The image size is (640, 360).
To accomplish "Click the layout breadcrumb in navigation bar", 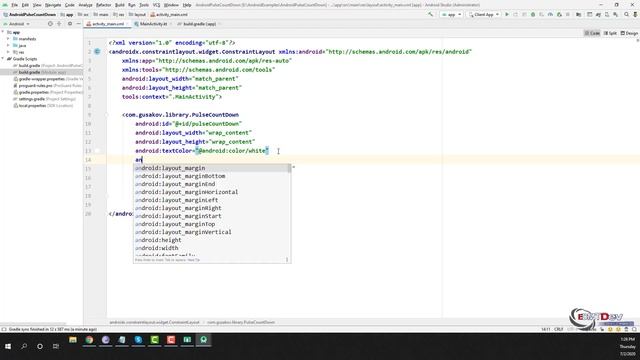I will (140, 15).
